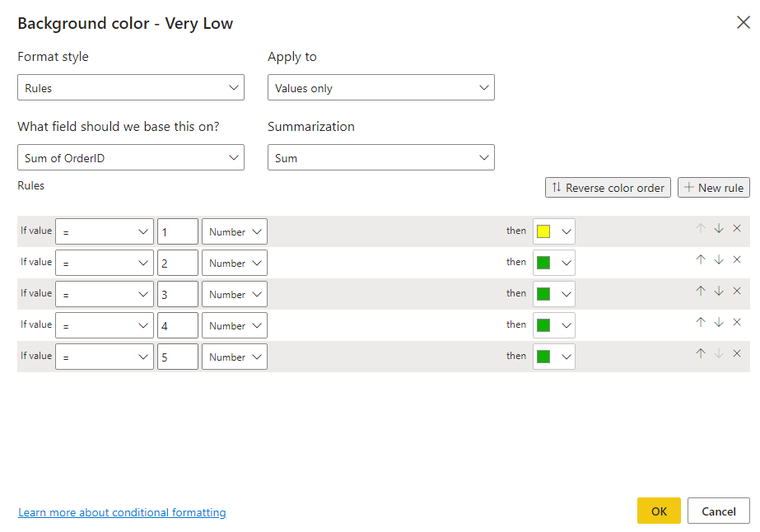This screenshot has width=760, height=532.
Task: Close the Background color dialog
Action: tap(743, 22)
